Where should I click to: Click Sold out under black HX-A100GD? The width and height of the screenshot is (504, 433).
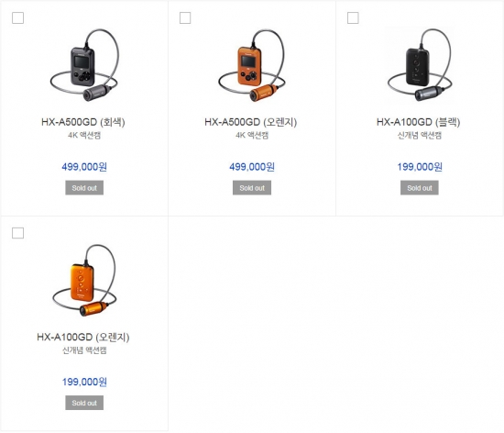coord(420,188)
